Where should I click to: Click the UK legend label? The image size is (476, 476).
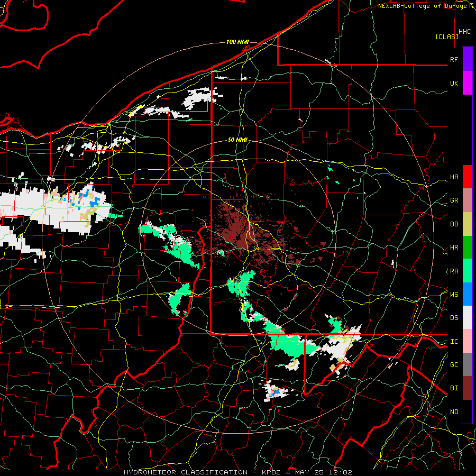(x=454, y=83)
